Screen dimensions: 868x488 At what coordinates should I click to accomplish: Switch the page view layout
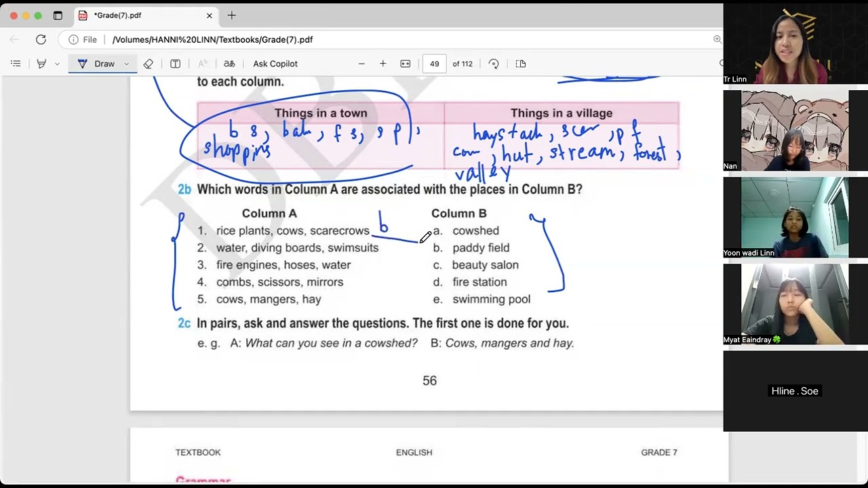(521, 64)
